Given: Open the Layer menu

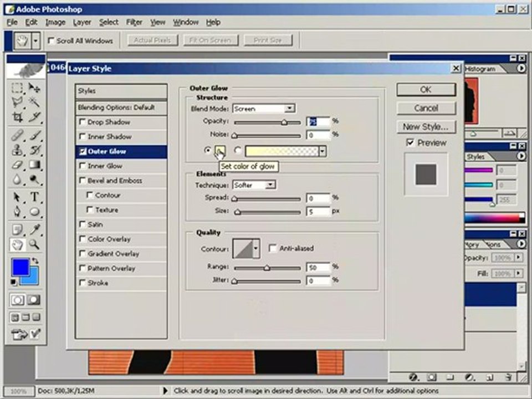Looking at the screenshot, I should (82, 22).
